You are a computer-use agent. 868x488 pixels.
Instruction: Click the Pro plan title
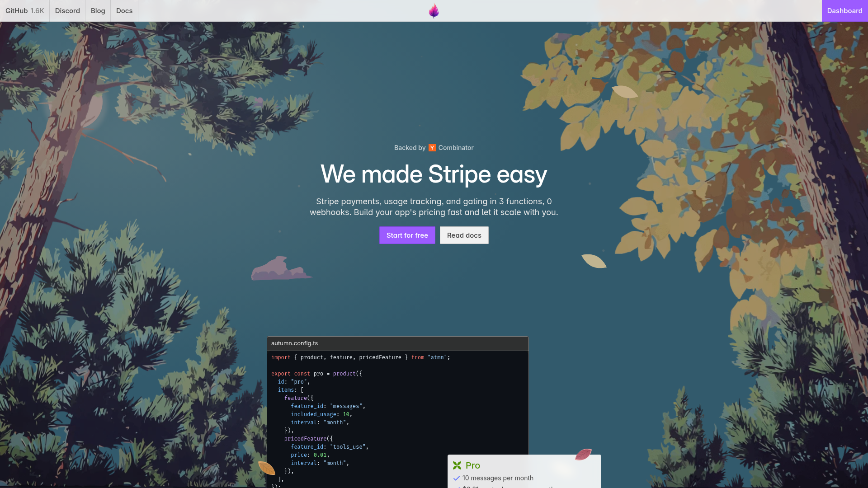click(473, 465)
